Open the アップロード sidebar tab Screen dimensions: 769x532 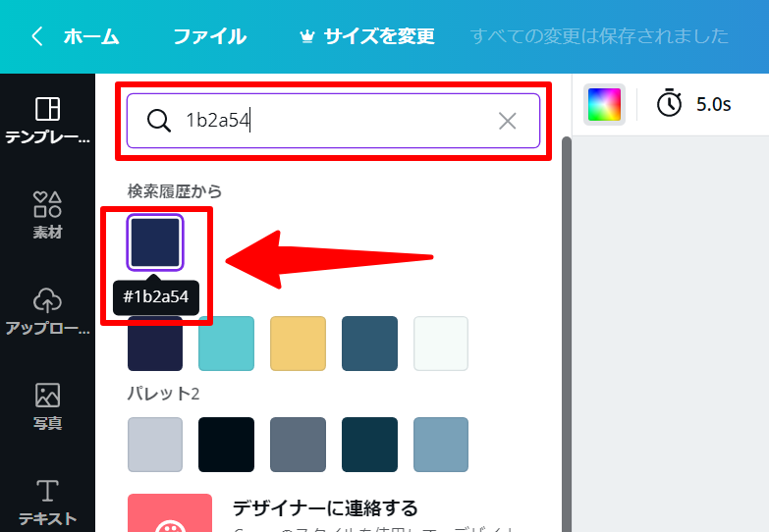click(x=47, y=311)
